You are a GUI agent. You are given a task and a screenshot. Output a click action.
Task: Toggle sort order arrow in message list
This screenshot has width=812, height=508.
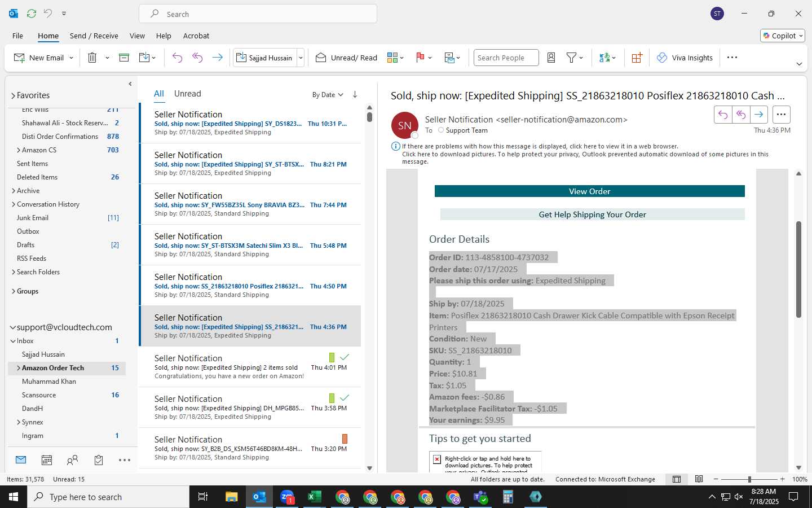[355, 94]
